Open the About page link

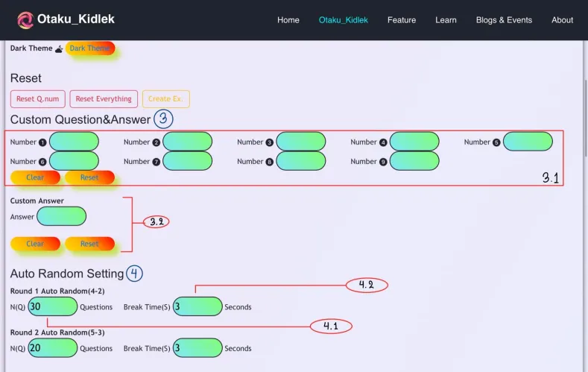(562, 20)
